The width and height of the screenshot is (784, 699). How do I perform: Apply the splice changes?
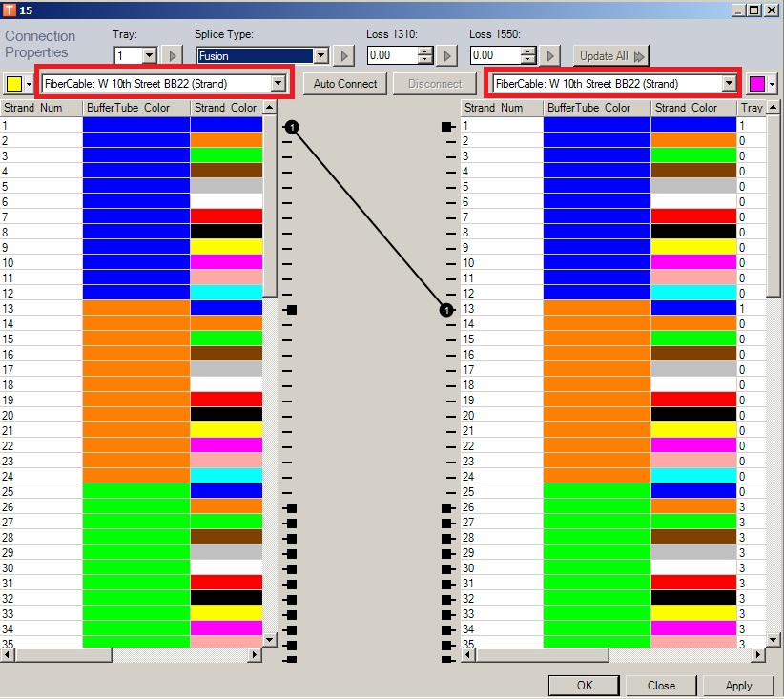coord(738,685)
